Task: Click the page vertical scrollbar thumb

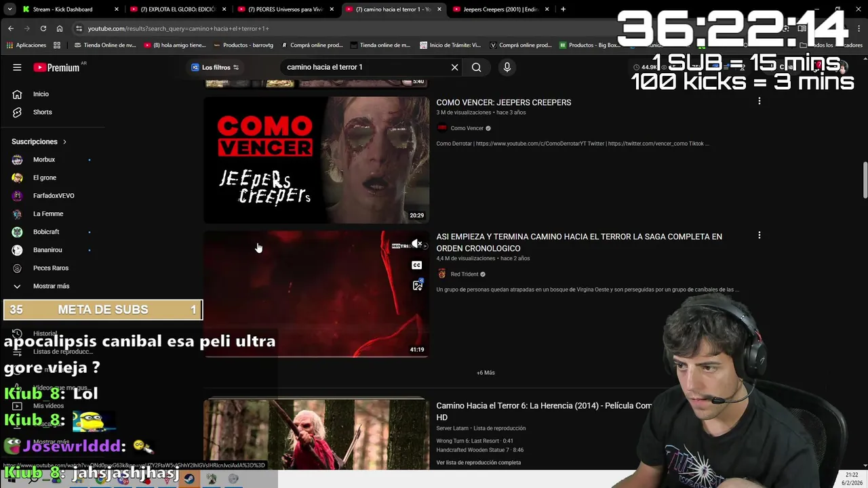Action: tap(865, 182)
